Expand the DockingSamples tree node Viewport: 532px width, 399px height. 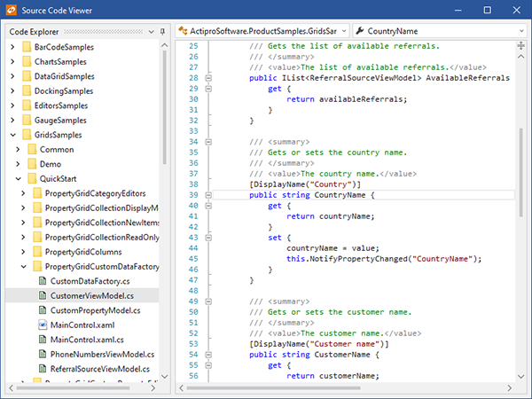(x=12, y=90)
